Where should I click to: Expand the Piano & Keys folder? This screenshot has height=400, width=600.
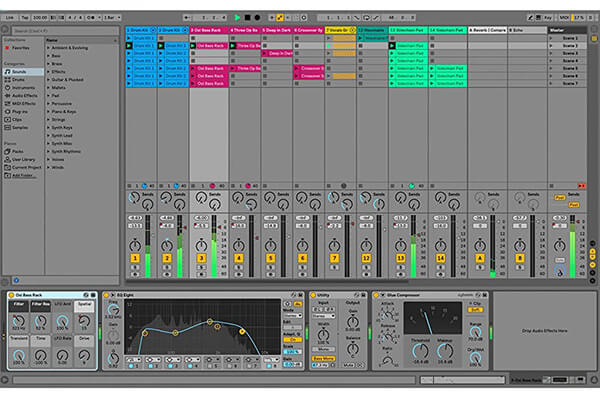[49, 111]
